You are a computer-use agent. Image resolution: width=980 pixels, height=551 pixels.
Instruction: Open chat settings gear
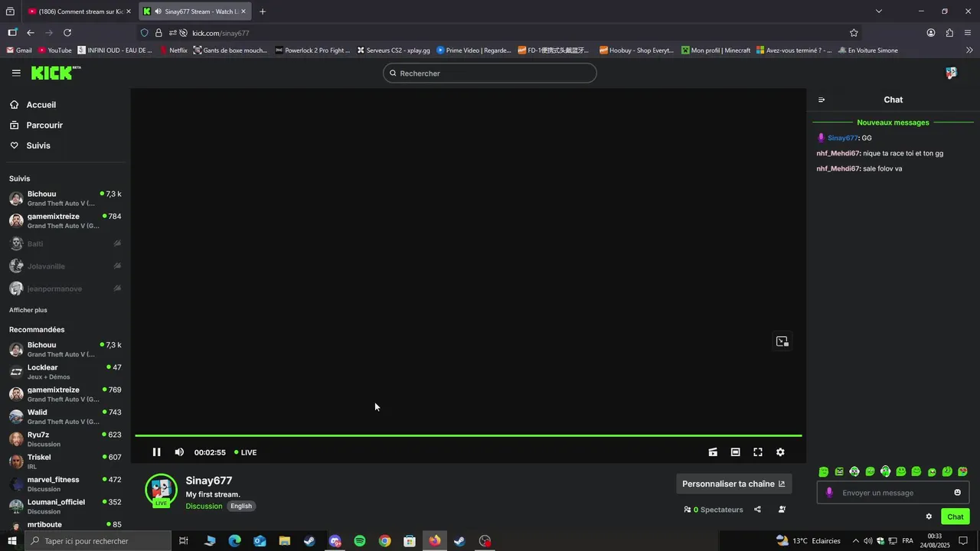coord(929,517)
